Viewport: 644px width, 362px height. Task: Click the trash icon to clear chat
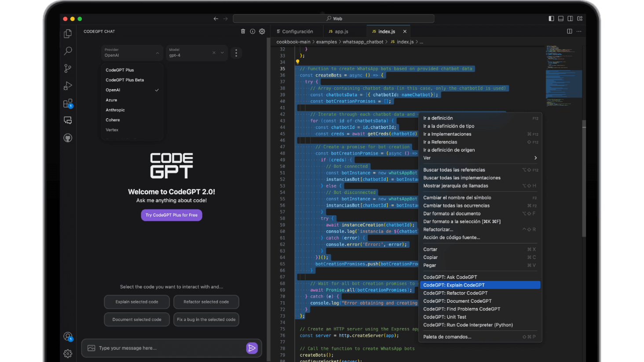pyautogui.click(x=243, y=32)
